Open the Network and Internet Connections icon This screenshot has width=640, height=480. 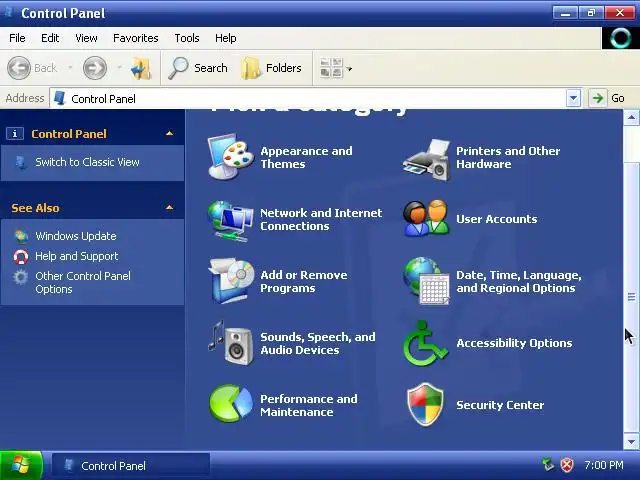pos(231,220)
